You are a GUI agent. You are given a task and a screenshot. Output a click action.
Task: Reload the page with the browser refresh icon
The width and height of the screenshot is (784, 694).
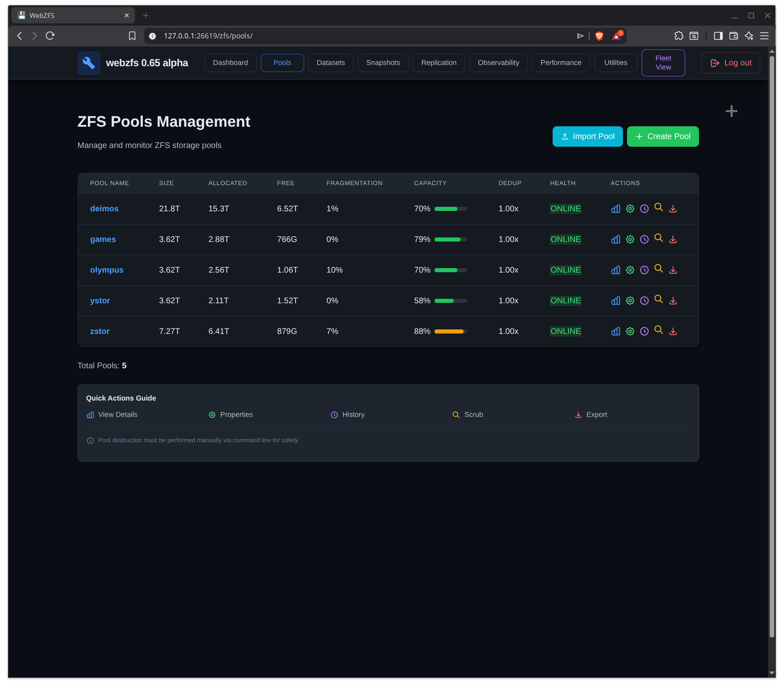click(x=50, y=36)
